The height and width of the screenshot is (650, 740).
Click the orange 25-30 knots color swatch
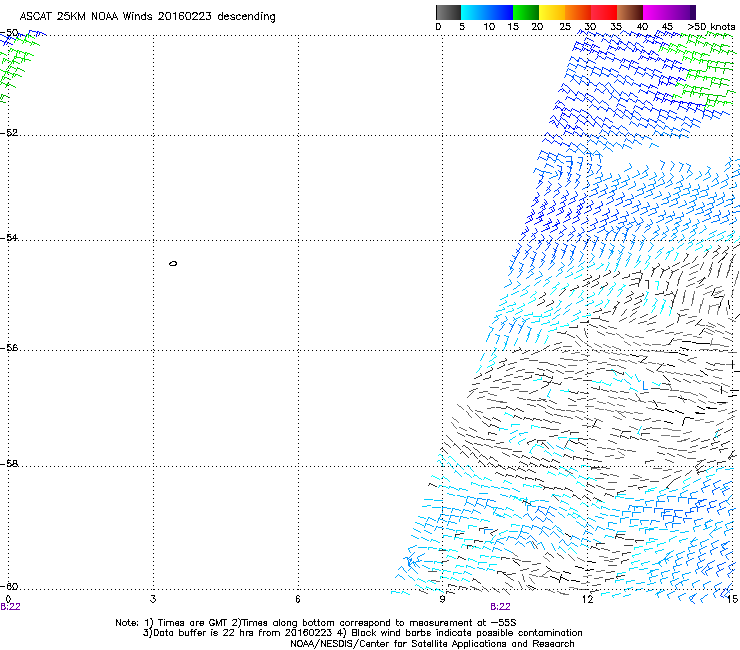(578, 12)
